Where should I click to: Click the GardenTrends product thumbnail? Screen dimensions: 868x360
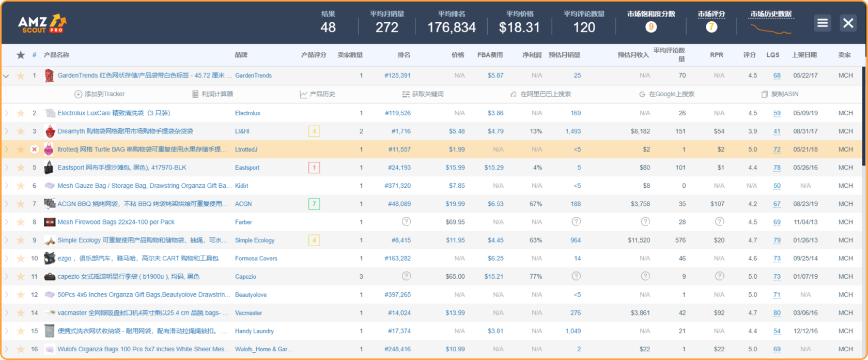(49, 76)
